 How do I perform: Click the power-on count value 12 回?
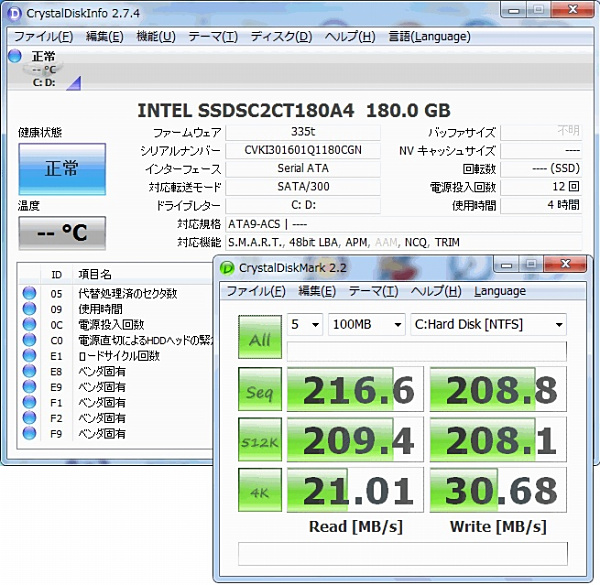click(x=541, y=187)
